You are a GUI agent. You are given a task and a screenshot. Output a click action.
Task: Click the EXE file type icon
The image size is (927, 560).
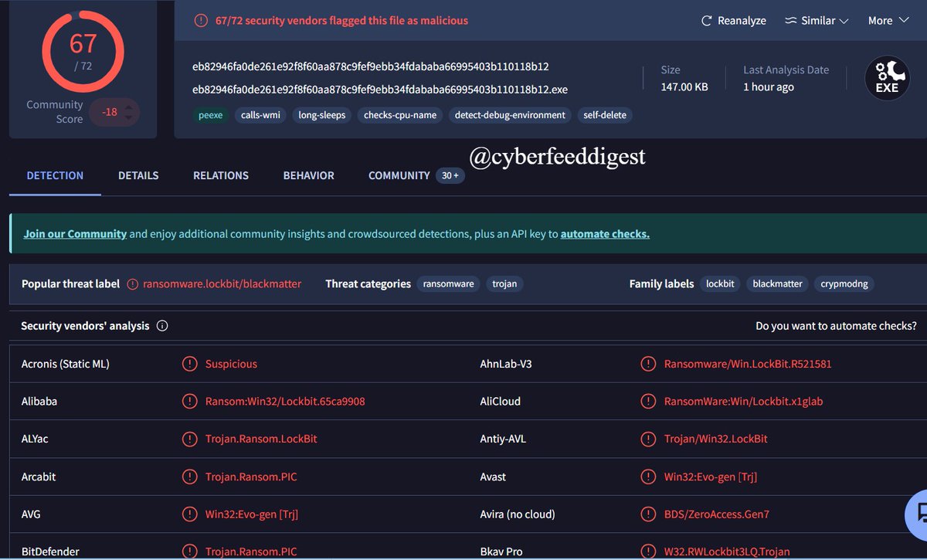click(887, 78)
